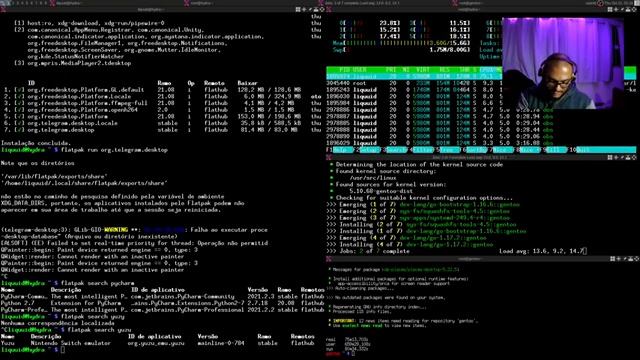Click checkmark beside org.freedesktop.Platform.openh264
The width and height of the screenshot is (640, 360).
(x=19, y=110)
